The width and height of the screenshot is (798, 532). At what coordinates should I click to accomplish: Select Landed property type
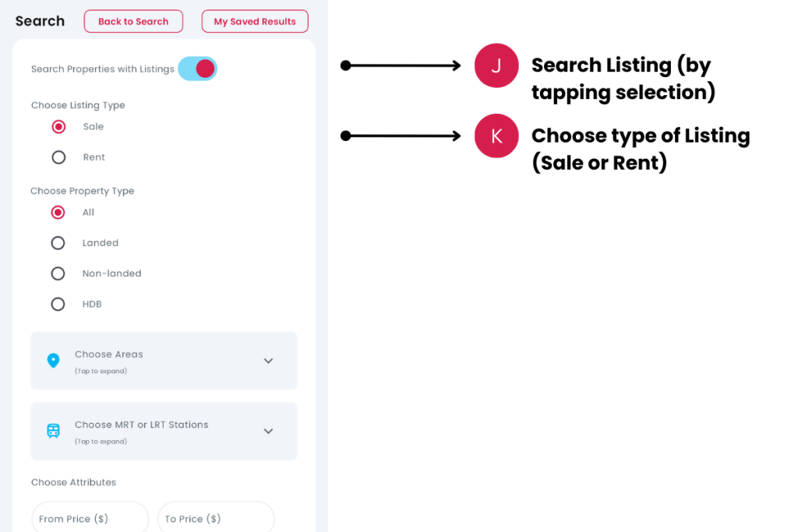point(58,243)
